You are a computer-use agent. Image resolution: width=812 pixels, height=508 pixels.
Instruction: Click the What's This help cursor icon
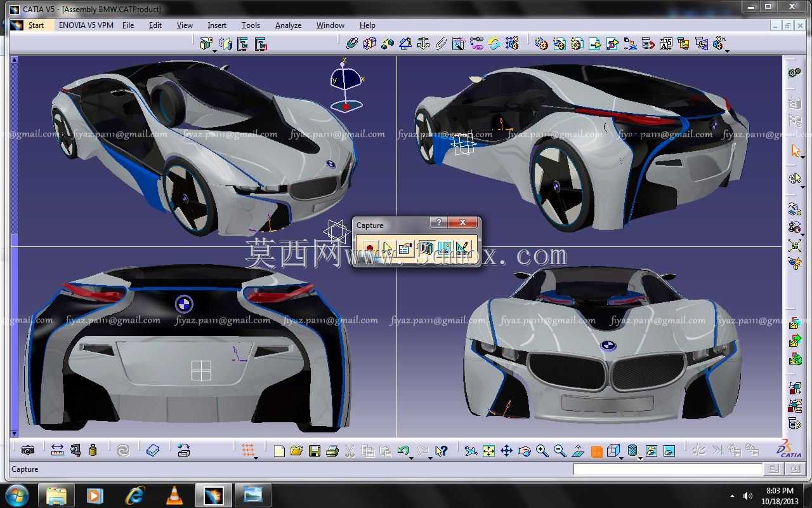[x=442, y=451]
